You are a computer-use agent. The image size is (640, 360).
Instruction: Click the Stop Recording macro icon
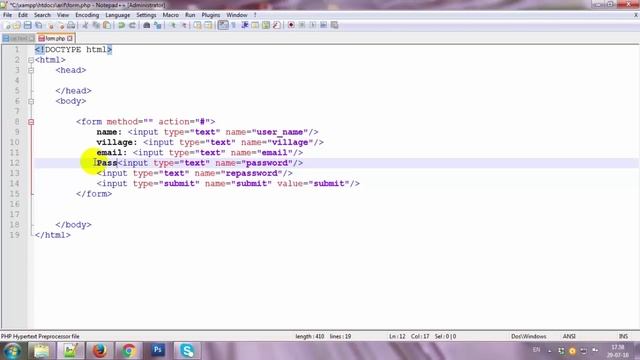point(302,25)
